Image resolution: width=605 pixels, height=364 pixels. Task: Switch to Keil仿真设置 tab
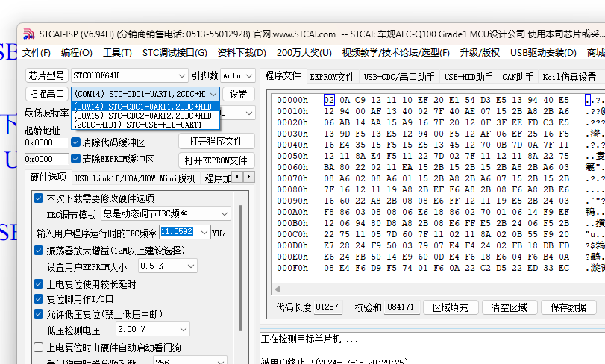(569, 77)
